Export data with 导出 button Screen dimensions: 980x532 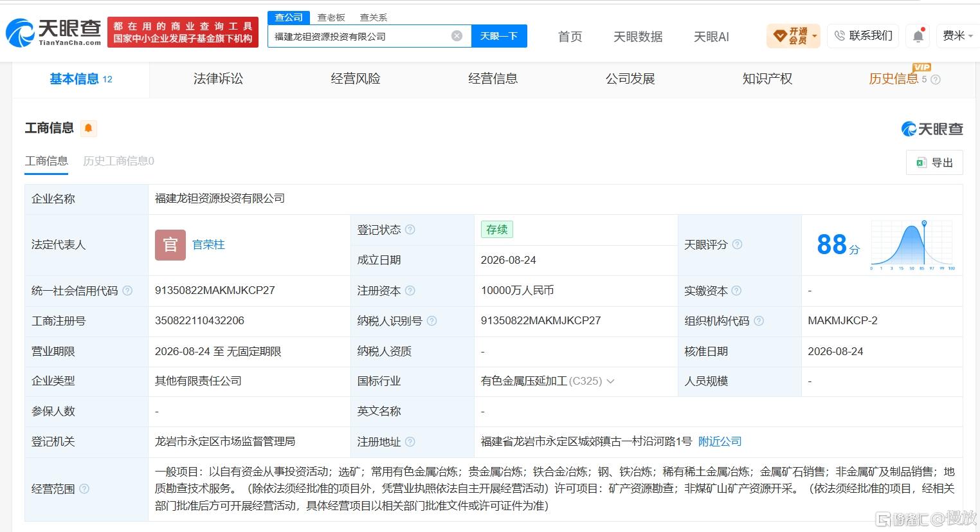(x=934, y=163)
